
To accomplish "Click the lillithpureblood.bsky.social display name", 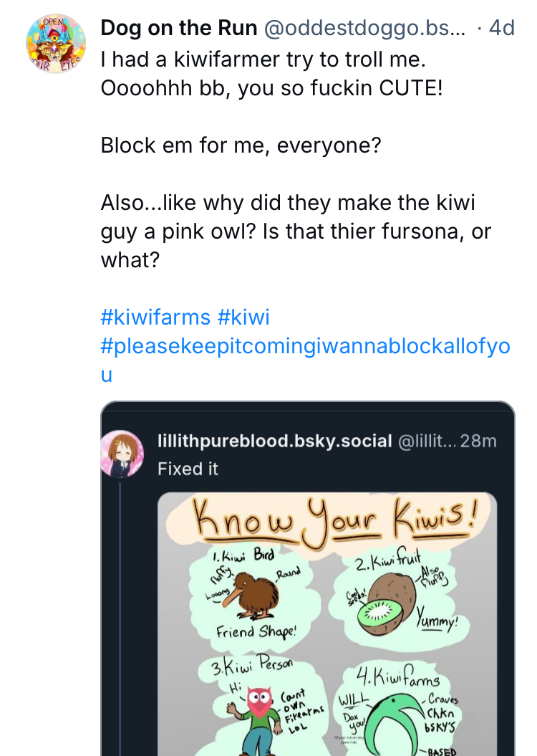I will coord(274,441).
